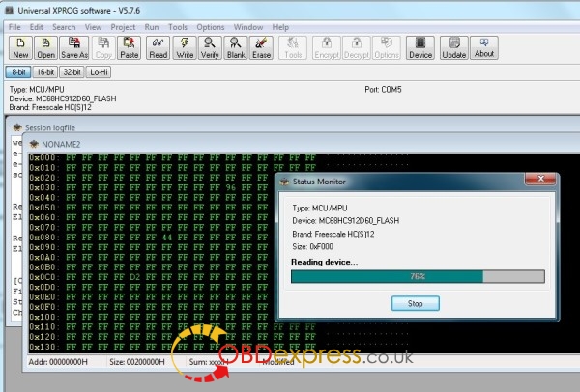The image size is (580, 392).
Task: Open the Tools menu
Action: point(178,27)
